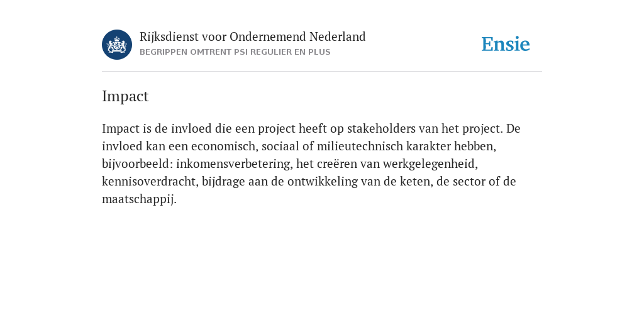Click the word 'inkomensverbetering' in the text
This screenshot has height=322, width=644.
point(235,164)
